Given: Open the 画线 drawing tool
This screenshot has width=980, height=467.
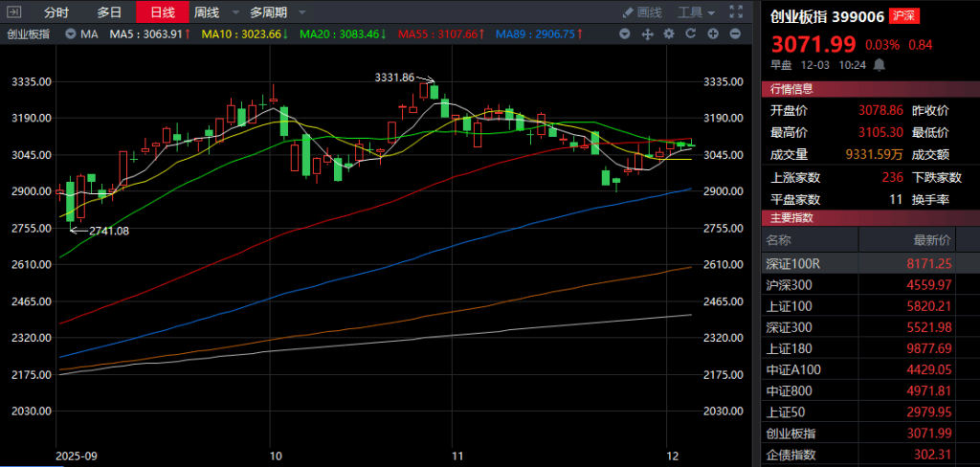Looking at the screenshot, I should coord(642,12).
